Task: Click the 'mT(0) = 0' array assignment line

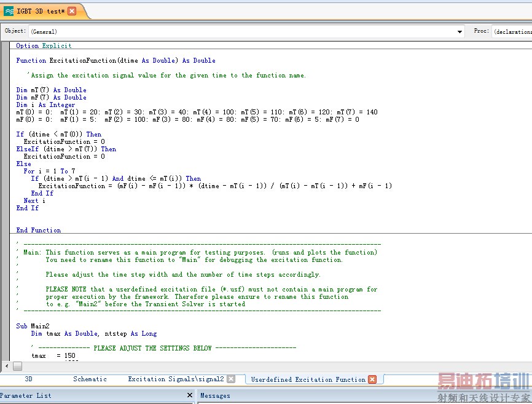Action: pos(197,112)
